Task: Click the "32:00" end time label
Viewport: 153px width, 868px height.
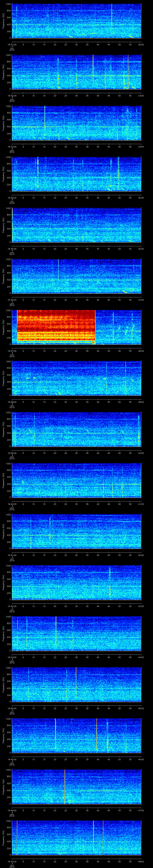Action: tap(141, 44)
